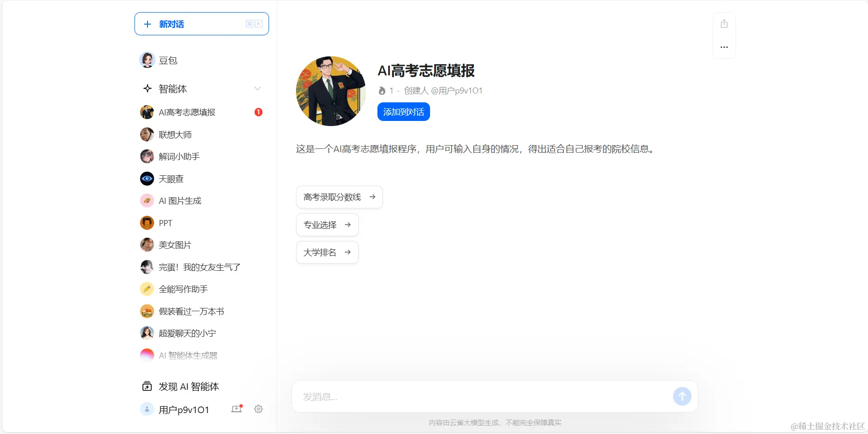Image resolution: width=868 pixels, height=434 pixels.
Task: Click the 内容由云雀大模型生成 disclaimer text
Action: pyautogui.click(x=495, y=422)
